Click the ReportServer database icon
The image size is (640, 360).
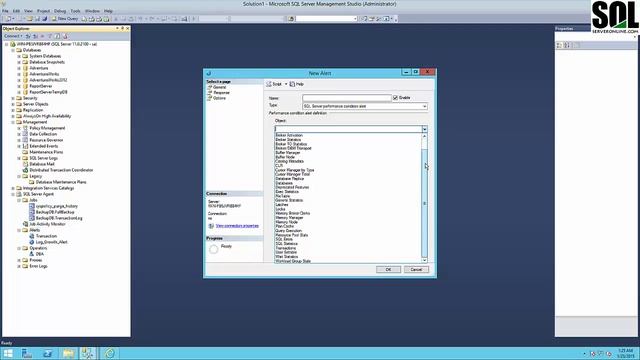point(25,86)
